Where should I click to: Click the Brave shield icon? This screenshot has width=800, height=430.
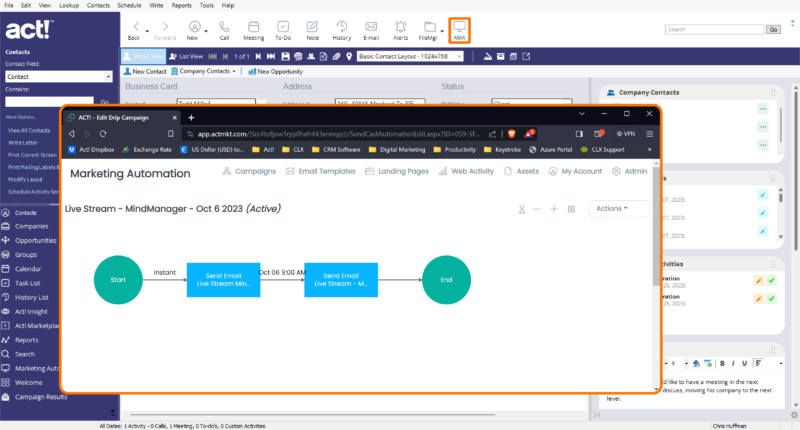(512, 134)
